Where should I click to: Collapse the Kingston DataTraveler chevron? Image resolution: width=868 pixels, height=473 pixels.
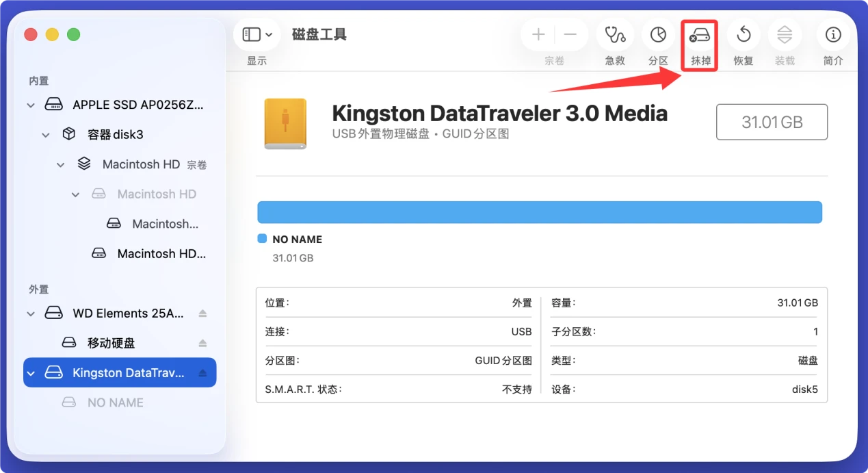tap(31, 373)
